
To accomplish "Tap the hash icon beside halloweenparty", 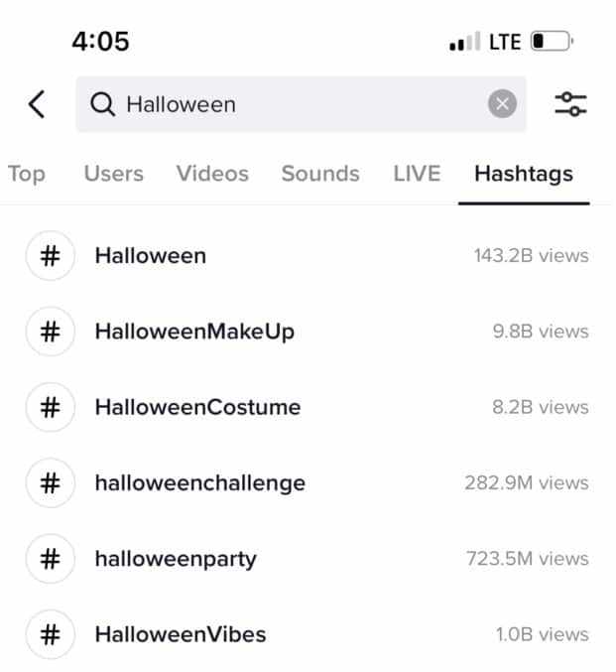I will tap(51, 559).
